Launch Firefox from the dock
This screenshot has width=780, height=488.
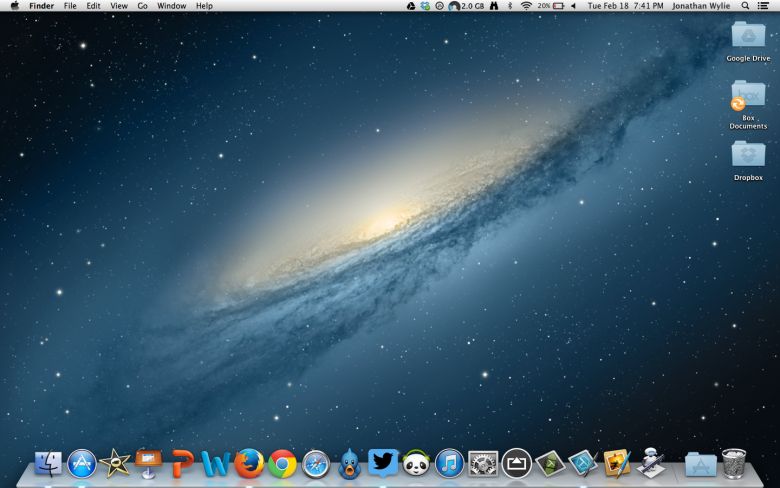pos(249,463)
